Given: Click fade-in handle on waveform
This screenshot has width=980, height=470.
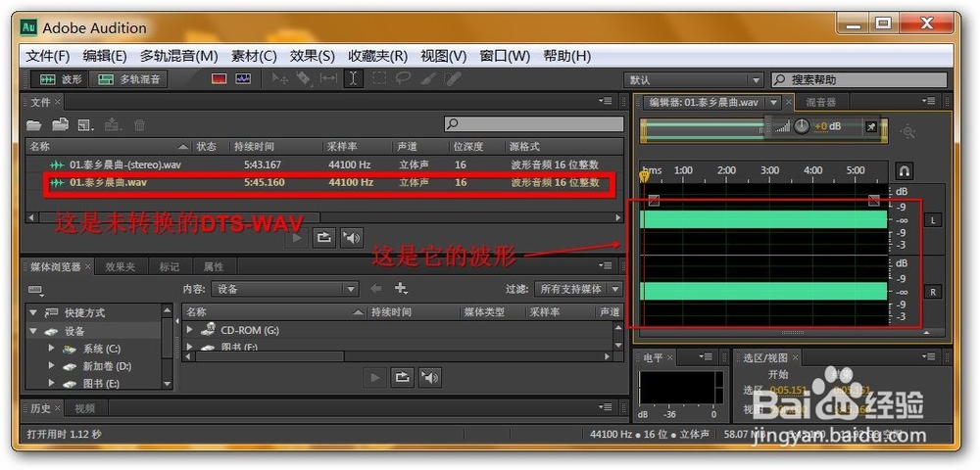Looking at the screenshot, I should tap(653, 200).
